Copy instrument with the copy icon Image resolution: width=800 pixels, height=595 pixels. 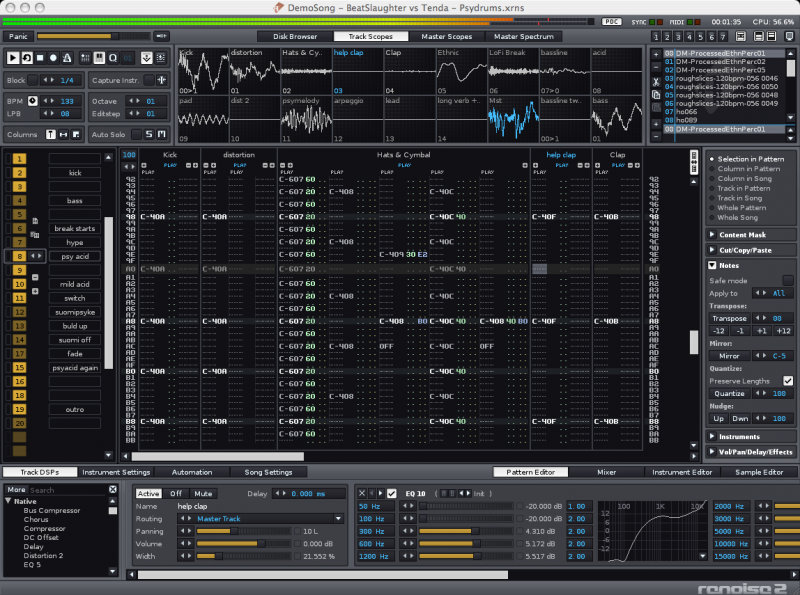click(x=656, y=95)
